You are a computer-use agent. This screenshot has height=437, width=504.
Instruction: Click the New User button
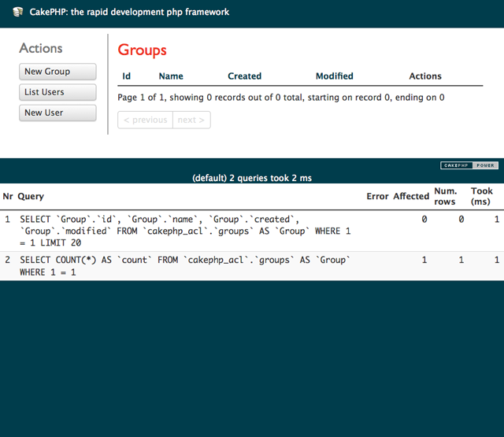(57, 113)
